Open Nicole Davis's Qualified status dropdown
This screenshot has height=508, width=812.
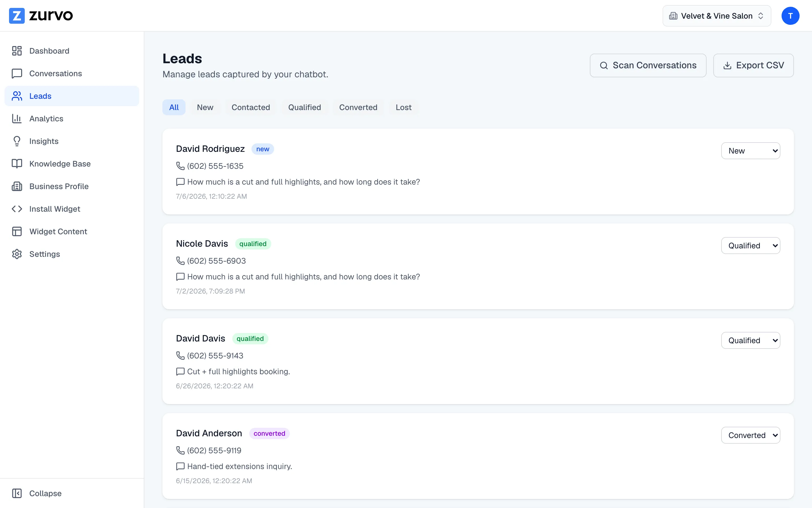[751, 246]
